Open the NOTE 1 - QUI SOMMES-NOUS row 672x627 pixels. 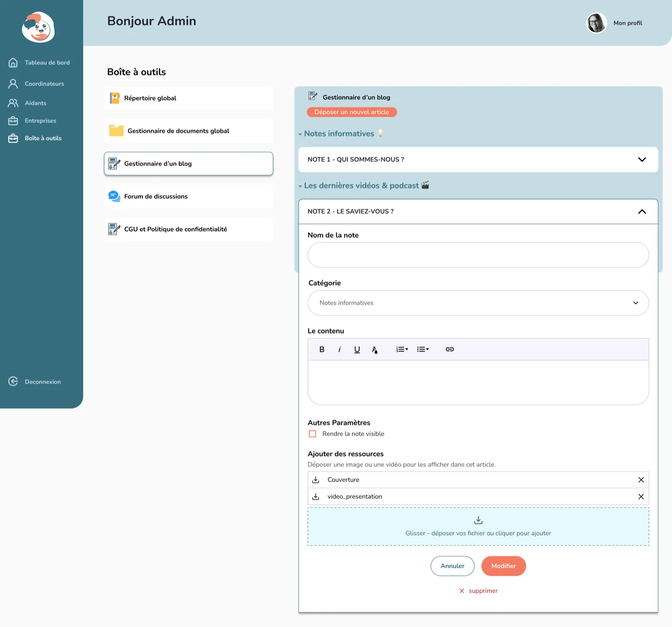click(x=478, y=160)
